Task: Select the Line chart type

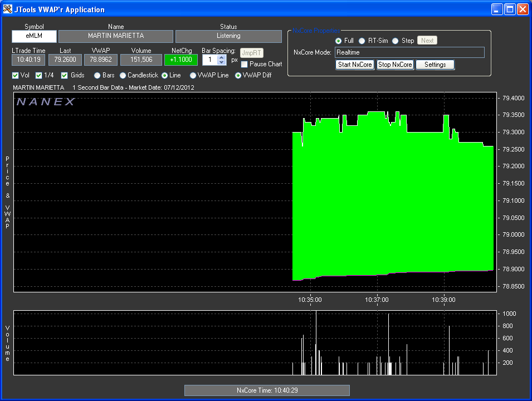Action: click(x=164, y=75)
